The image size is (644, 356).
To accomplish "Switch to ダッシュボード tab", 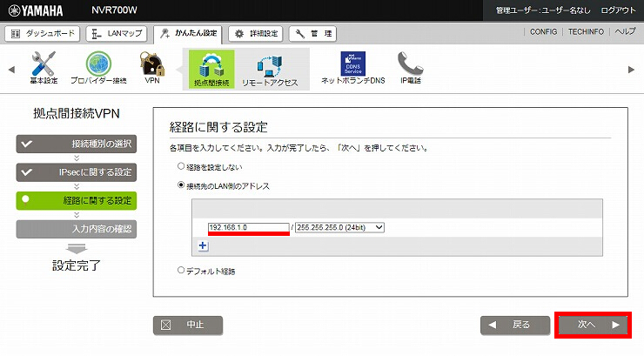I will coord(43,34).
